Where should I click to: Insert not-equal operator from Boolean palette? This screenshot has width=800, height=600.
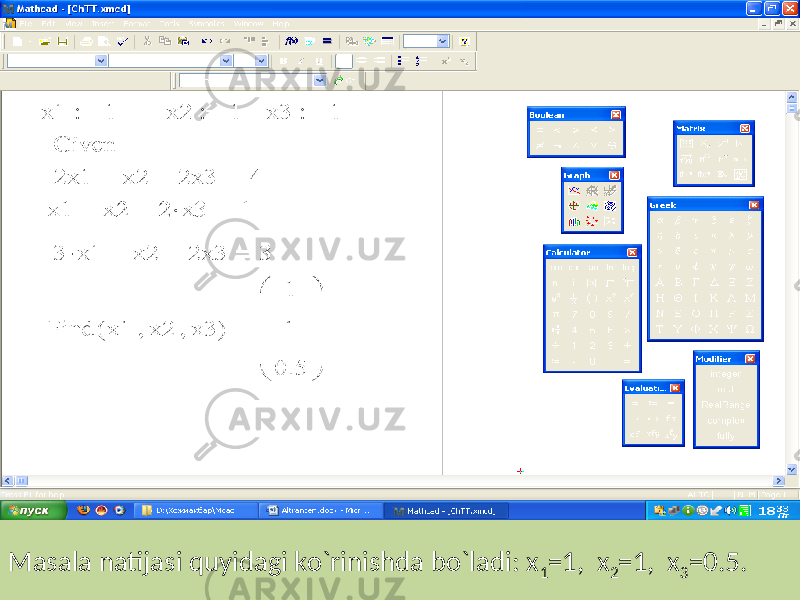coord(540,146)
